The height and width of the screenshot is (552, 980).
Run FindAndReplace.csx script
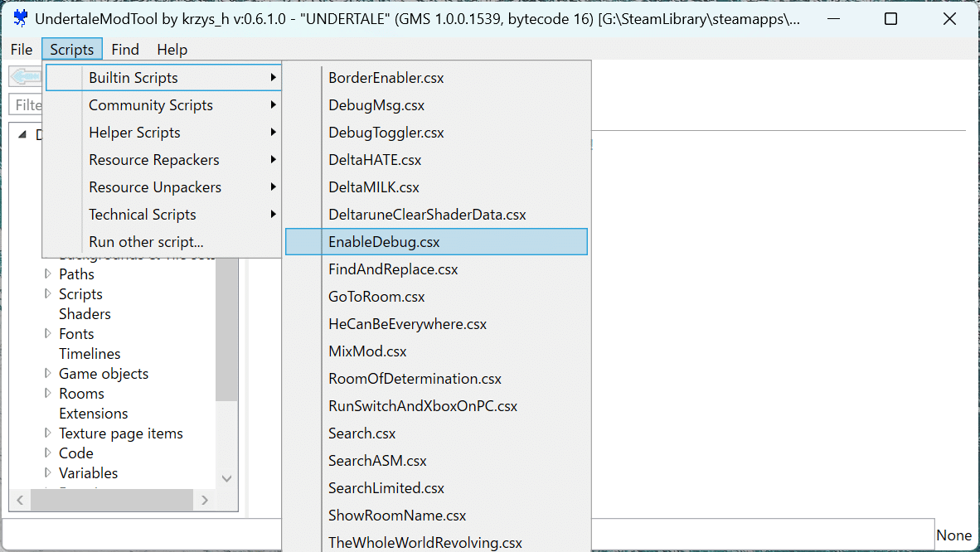(x=436, y=269)
